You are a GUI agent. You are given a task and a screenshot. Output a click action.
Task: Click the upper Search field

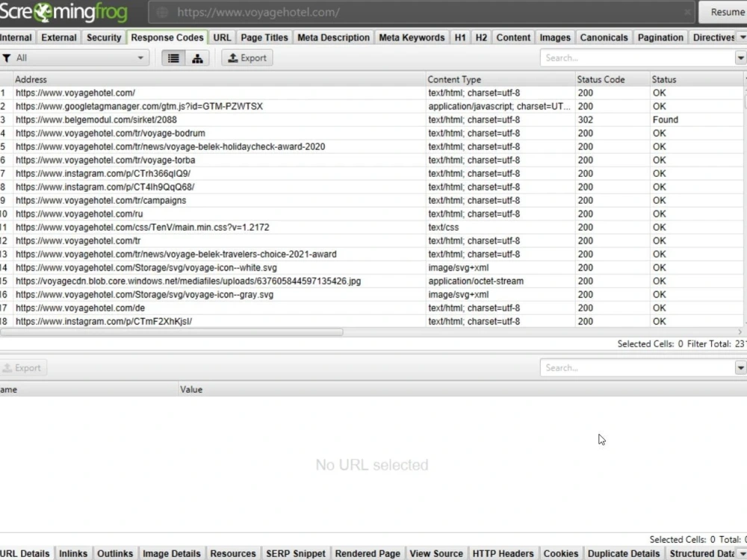tap(637, 58)
